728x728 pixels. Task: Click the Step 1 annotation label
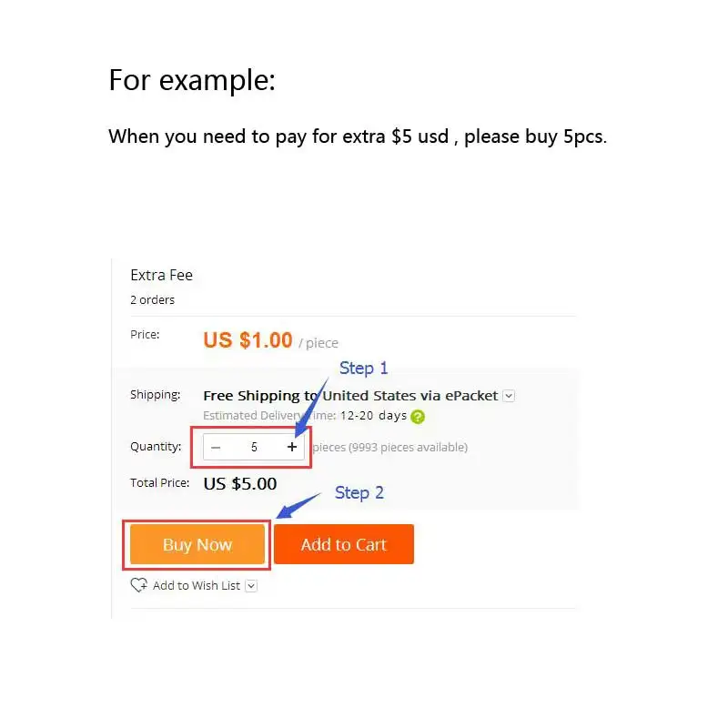[363, 369]
